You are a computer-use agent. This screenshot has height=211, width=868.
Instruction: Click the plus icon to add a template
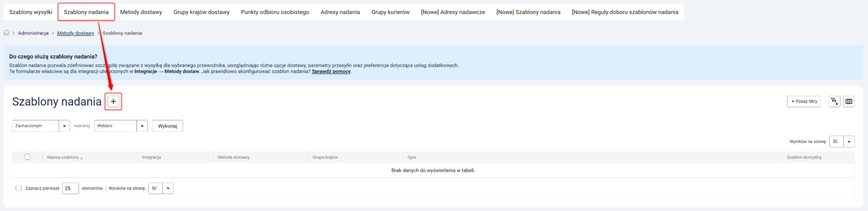tap(113, 102)
